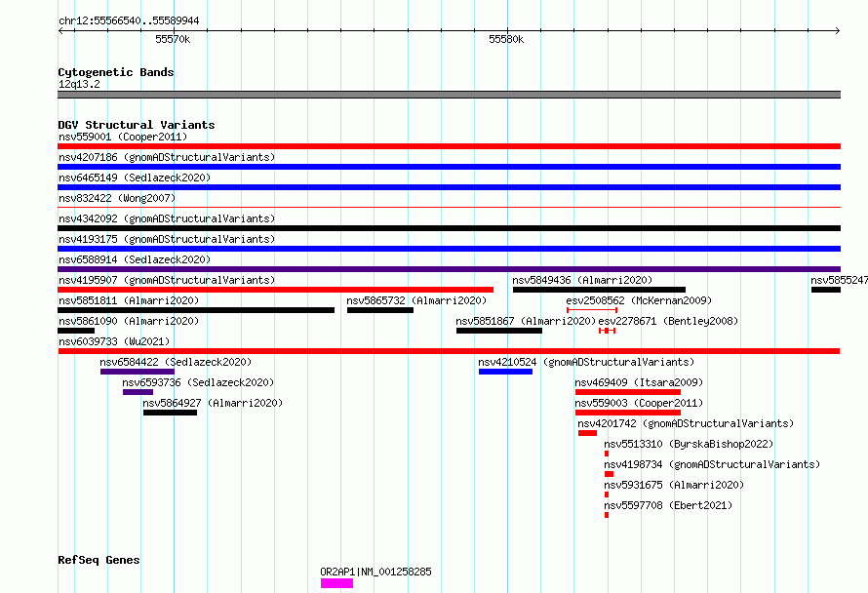Click the nsv4210524 (gnomADStructuralVariants) label
This screenshot has width=868, height=593.
pos(586,362)
